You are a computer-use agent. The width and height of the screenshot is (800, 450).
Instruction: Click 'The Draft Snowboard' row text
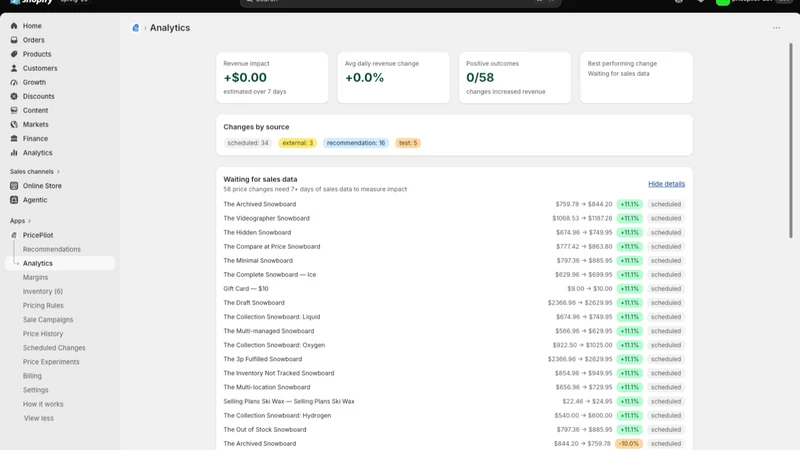[x=254, y=303]
